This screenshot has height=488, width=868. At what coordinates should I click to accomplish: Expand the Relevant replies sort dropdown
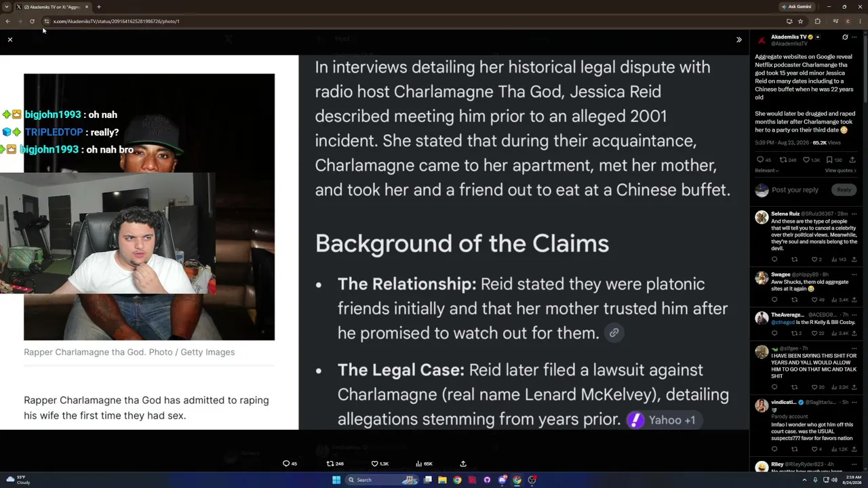(x=767, y=171)
